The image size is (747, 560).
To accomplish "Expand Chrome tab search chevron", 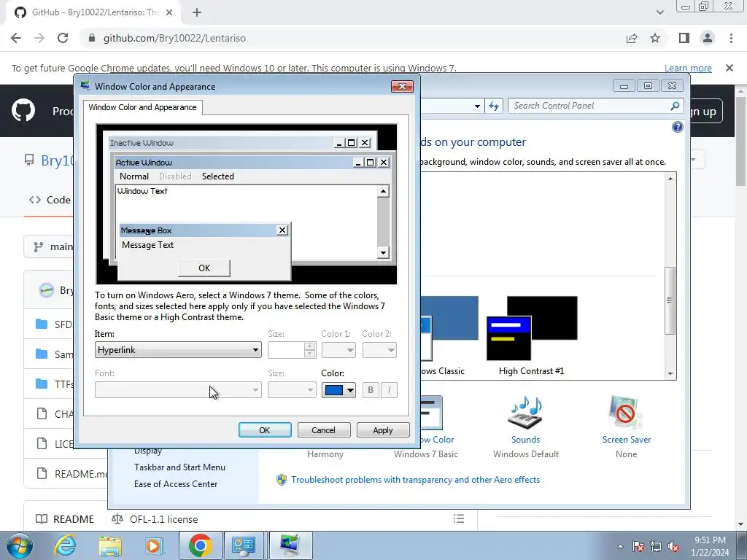I will (x=659, y=12).
